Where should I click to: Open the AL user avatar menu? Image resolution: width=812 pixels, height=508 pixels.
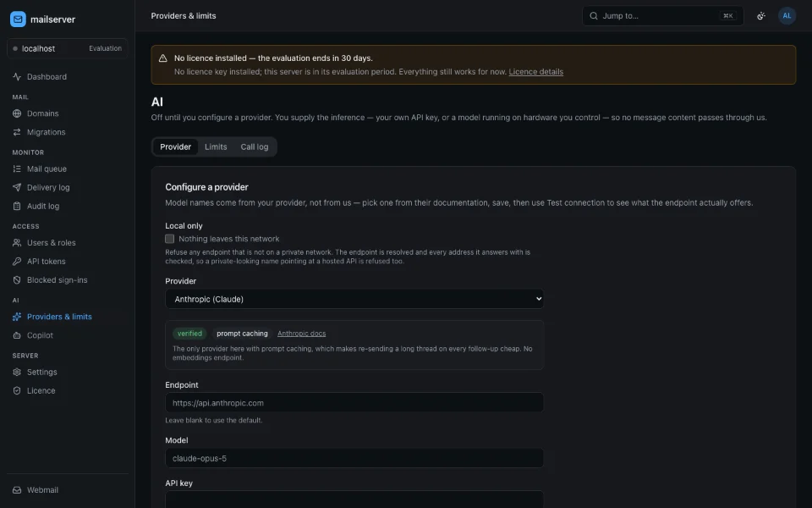[x=787, y=16]
